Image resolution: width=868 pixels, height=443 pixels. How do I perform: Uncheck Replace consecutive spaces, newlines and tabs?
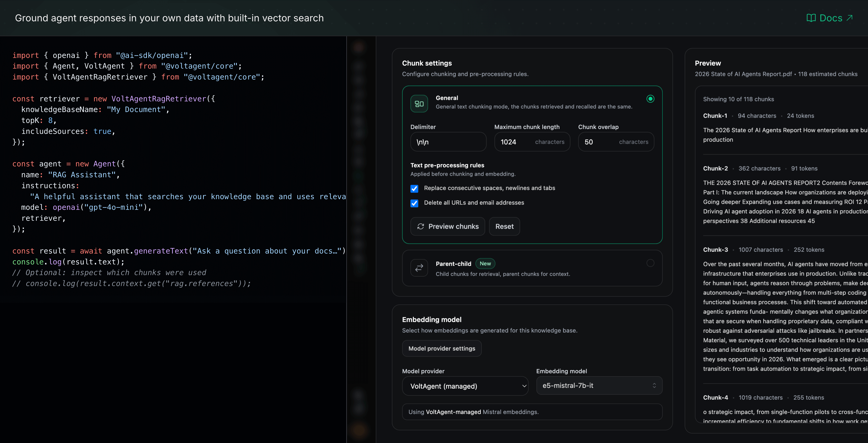(x=414, y=188)
